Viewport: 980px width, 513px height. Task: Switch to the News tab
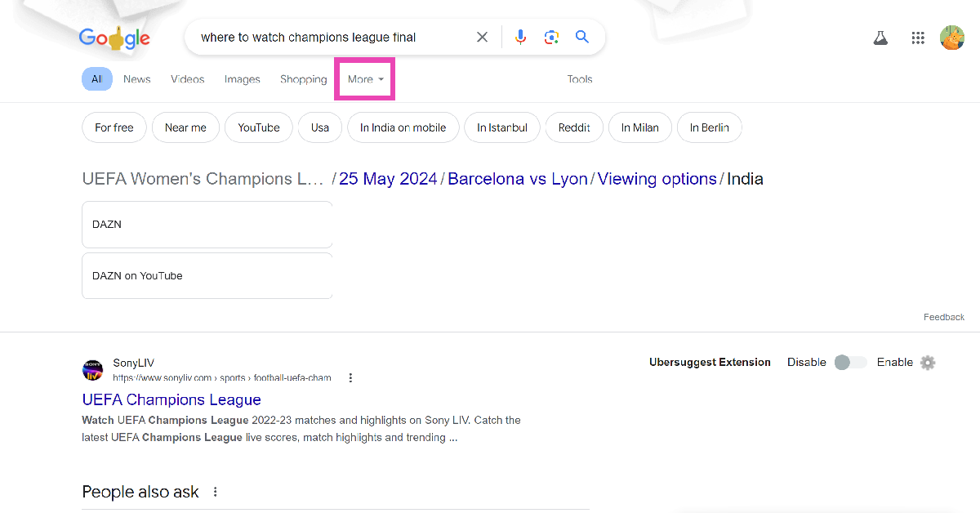[x=136, y=79]
